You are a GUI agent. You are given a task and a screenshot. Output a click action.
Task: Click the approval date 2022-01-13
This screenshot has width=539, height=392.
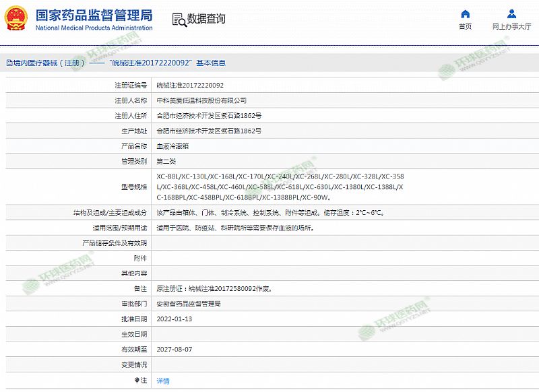174,319
